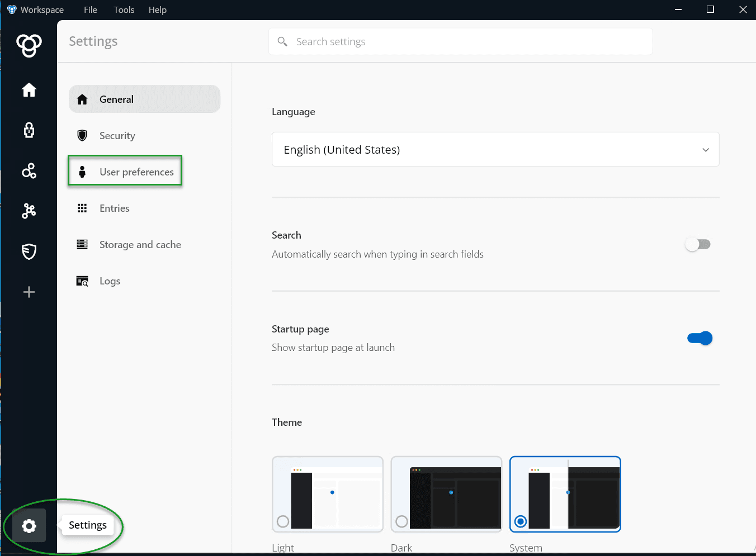The height and width of the screenshot is (556, 756).
Task: Select Storage and cache section
Action: [140, 245]
